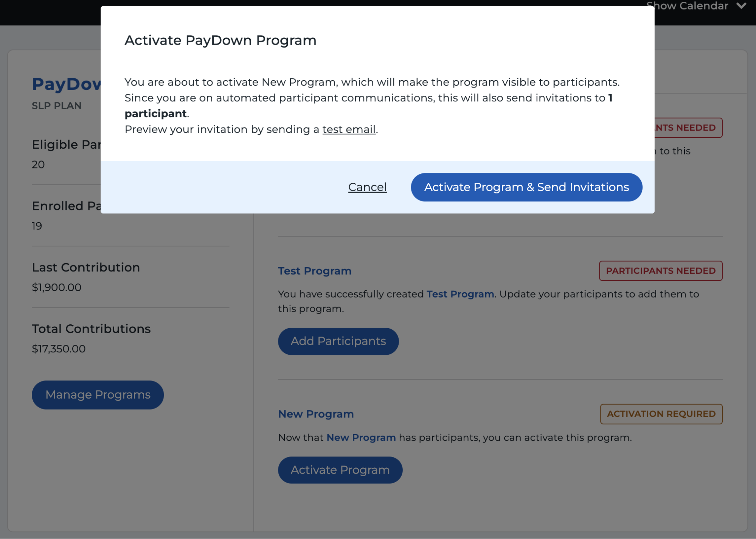
Task: Cancel the Activate PayDown Program dialog
Action: (367, 187)
